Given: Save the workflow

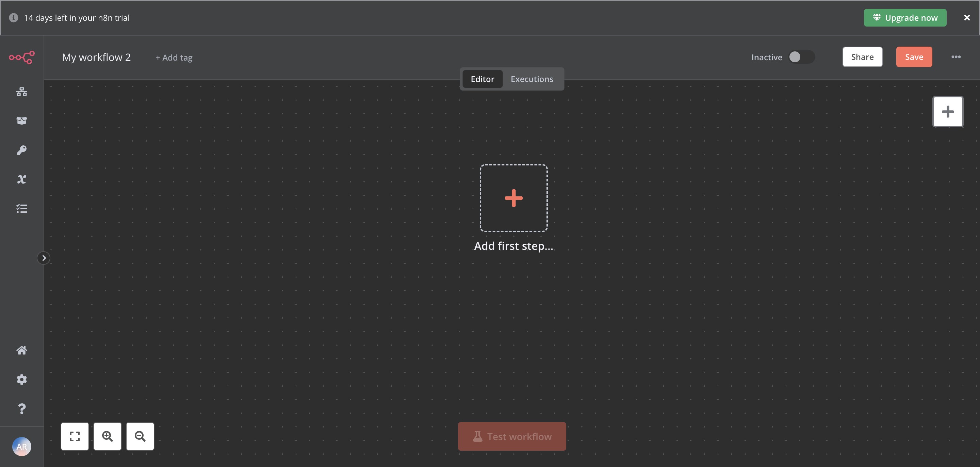Looking at the screenshot, I should (914, 57).
